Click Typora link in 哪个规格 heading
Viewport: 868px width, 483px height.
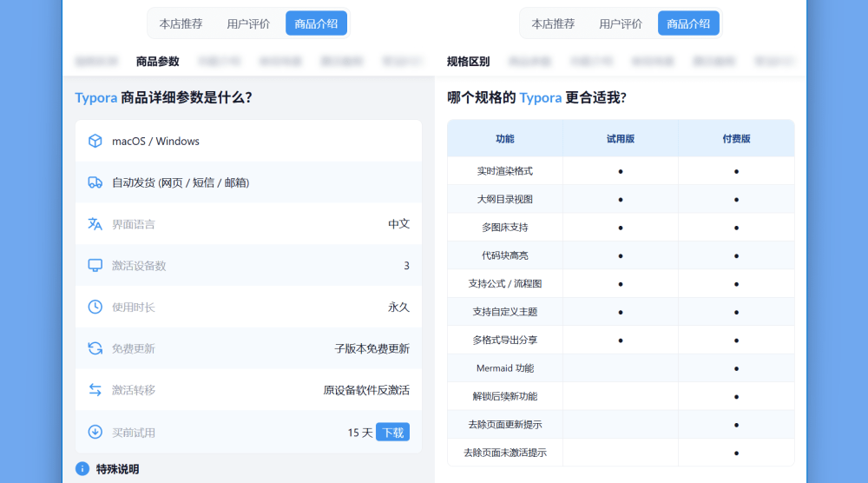(540, 98)
